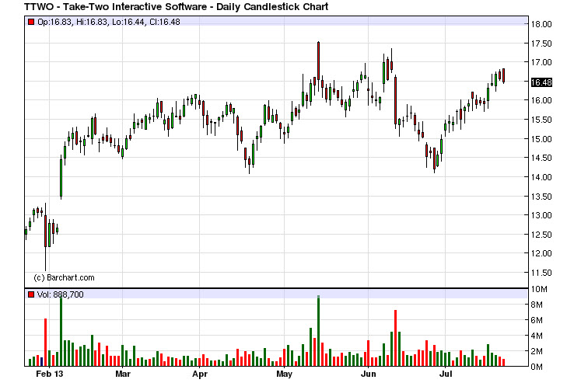This screenshot has width=588, height=383.
Task: Click the tall red June volume bar near 7M
Action: 396,338
